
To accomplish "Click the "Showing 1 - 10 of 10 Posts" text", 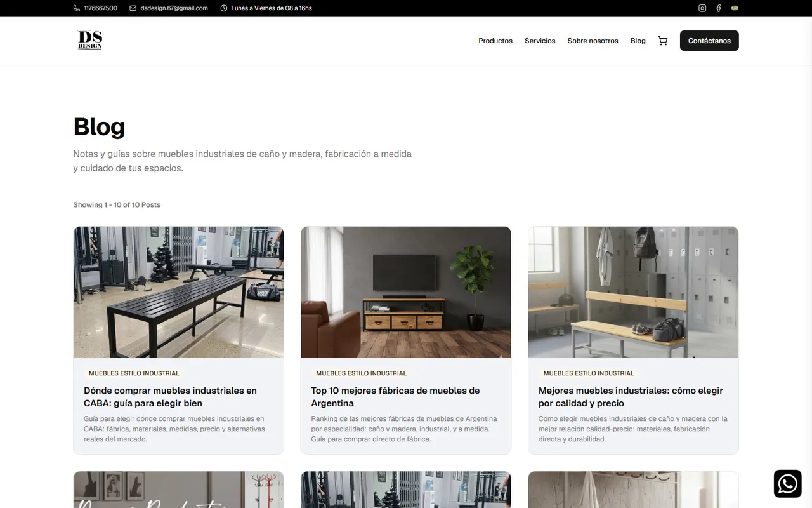I will coord(117,204).
